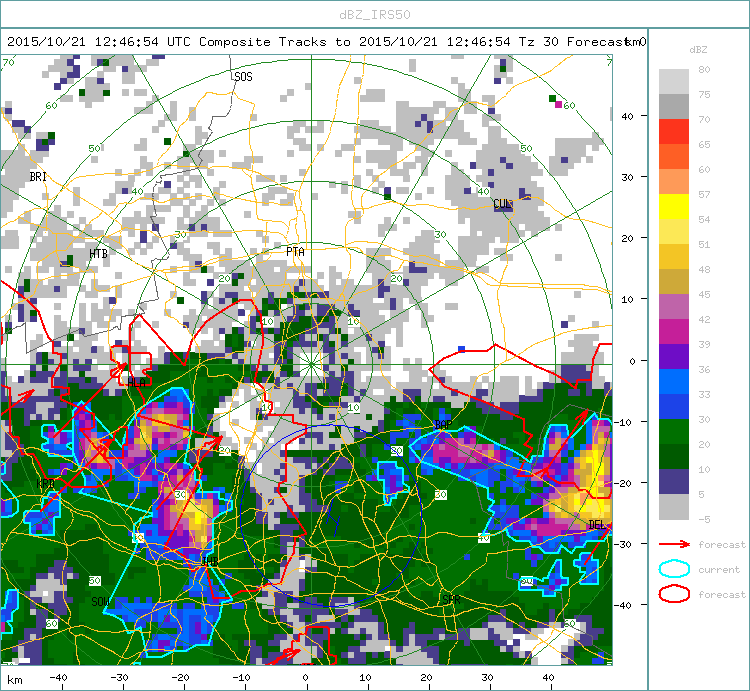Pick the orange 60-65 dBZ legend swatch
This screenshot has height=691, width=750.
pos(674,156)
